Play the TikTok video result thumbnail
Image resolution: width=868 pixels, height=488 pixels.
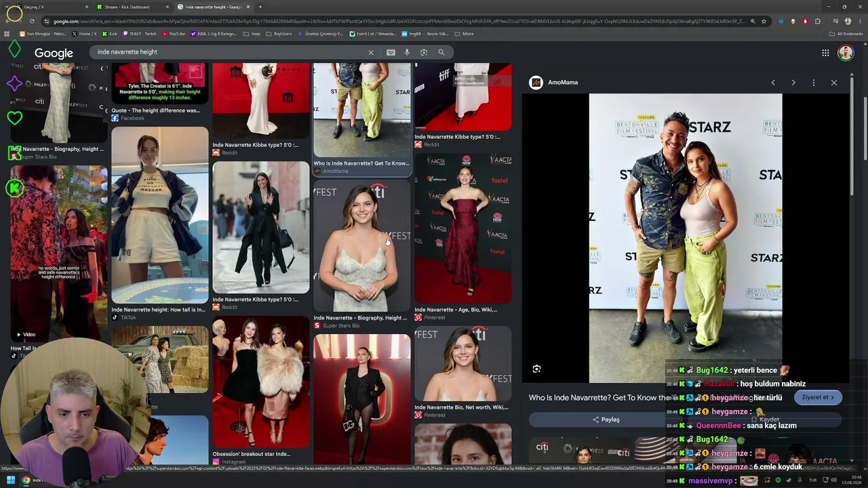59,252
